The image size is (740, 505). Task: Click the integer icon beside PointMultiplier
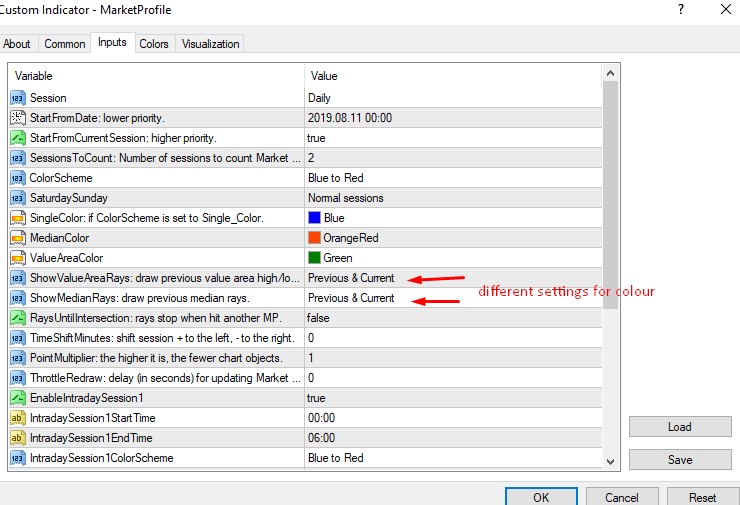click(x=17, y=358)
